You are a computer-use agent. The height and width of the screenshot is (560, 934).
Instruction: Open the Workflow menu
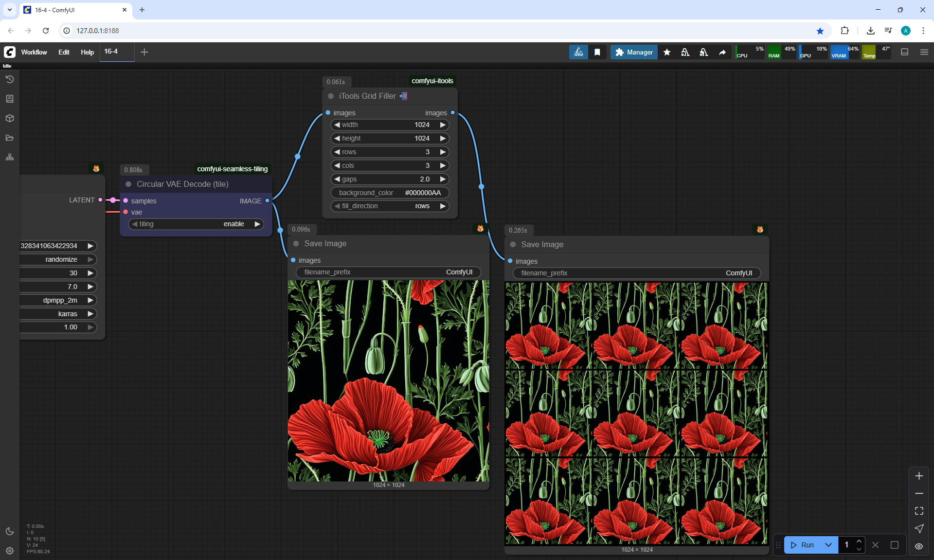[x=34, y=52]
